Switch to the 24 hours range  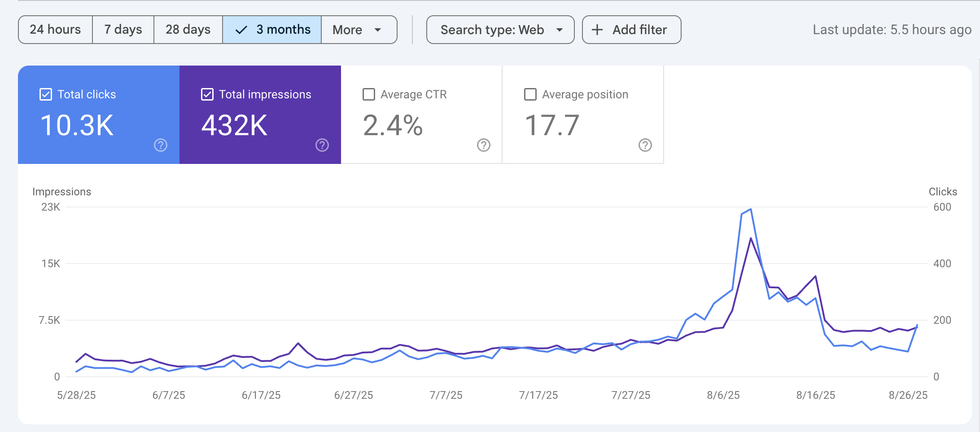[55, 30]
